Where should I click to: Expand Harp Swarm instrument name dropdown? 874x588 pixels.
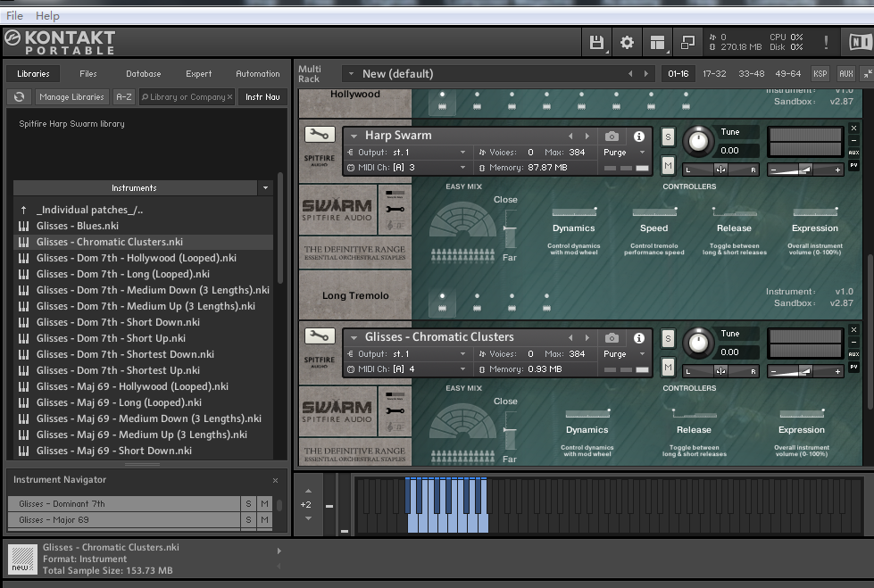click(x=354, y=136)
